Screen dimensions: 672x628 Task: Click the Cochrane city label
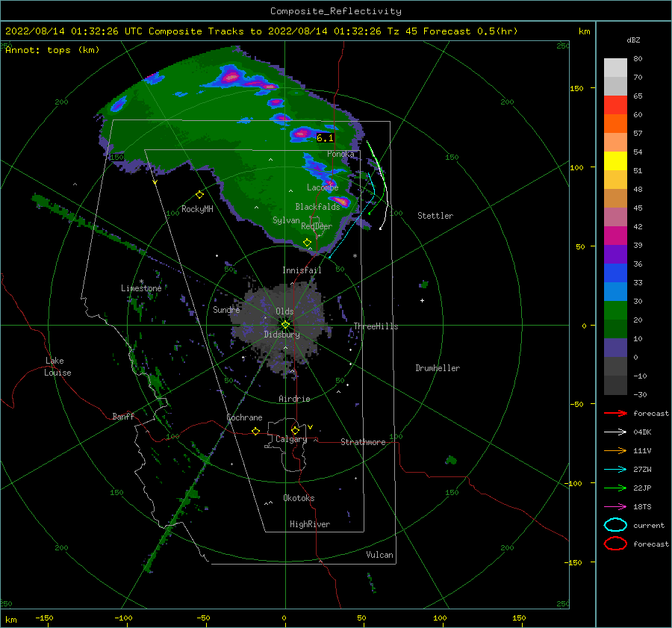pyautogui.click(x=244, y=417)
